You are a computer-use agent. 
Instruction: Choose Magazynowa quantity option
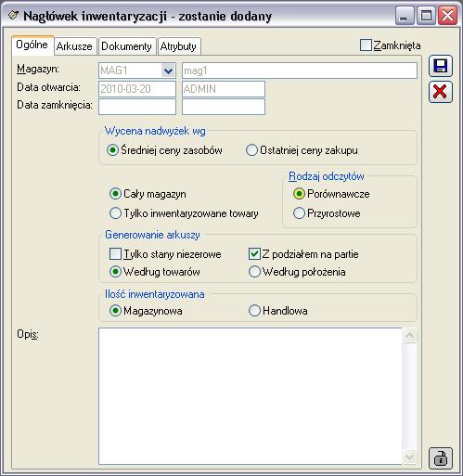click(x=115, y=311)
